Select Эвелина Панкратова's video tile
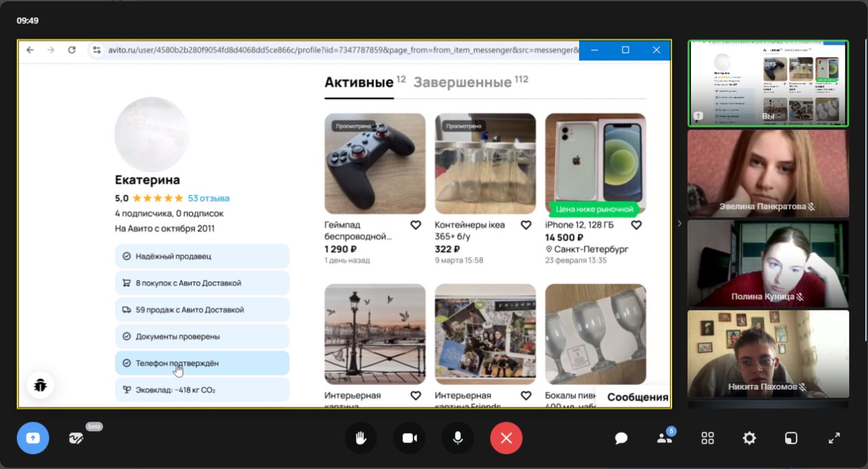The height and width of the screenshot is (469, 868). (768, 174)
